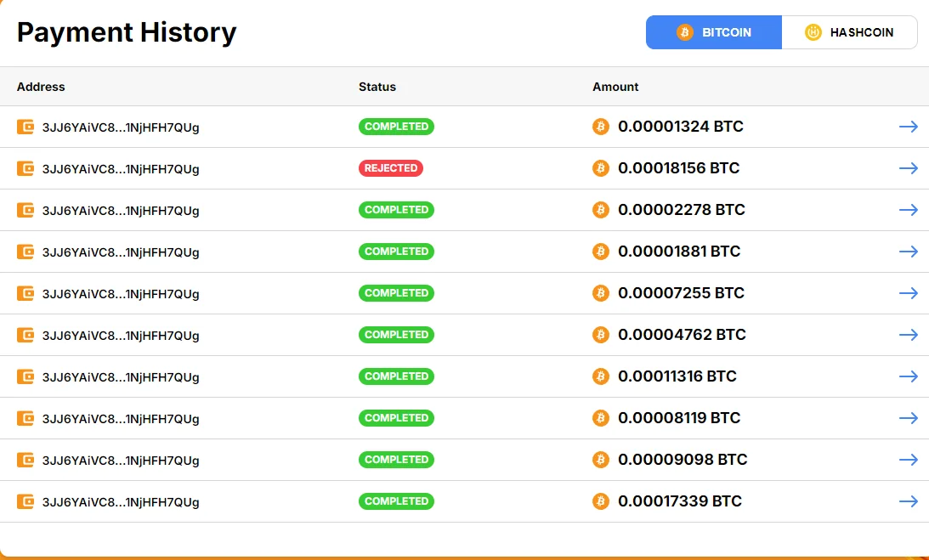Click the Payment History heading
The height and width of the screenshot is (560, 929).
[127, 32]
